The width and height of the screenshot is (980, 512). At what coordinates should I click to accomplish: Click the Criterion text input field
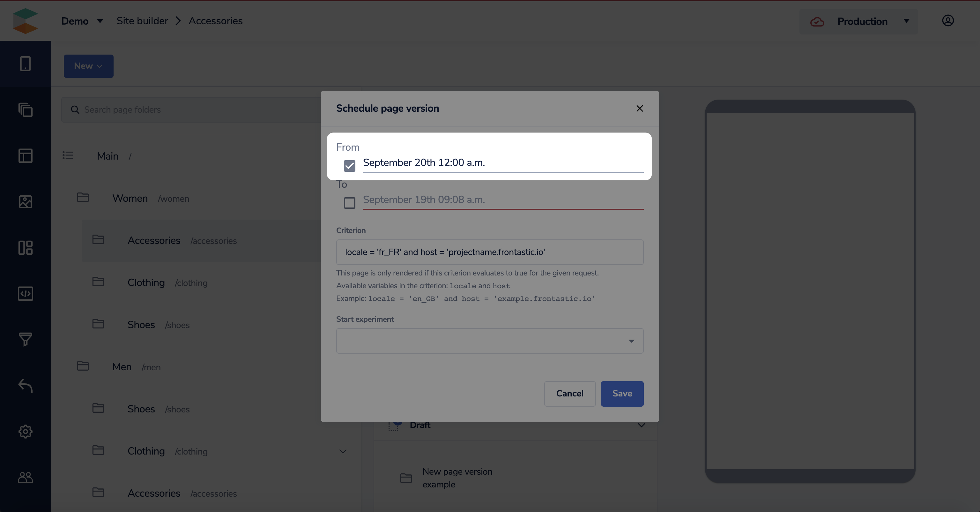[490, 252]
